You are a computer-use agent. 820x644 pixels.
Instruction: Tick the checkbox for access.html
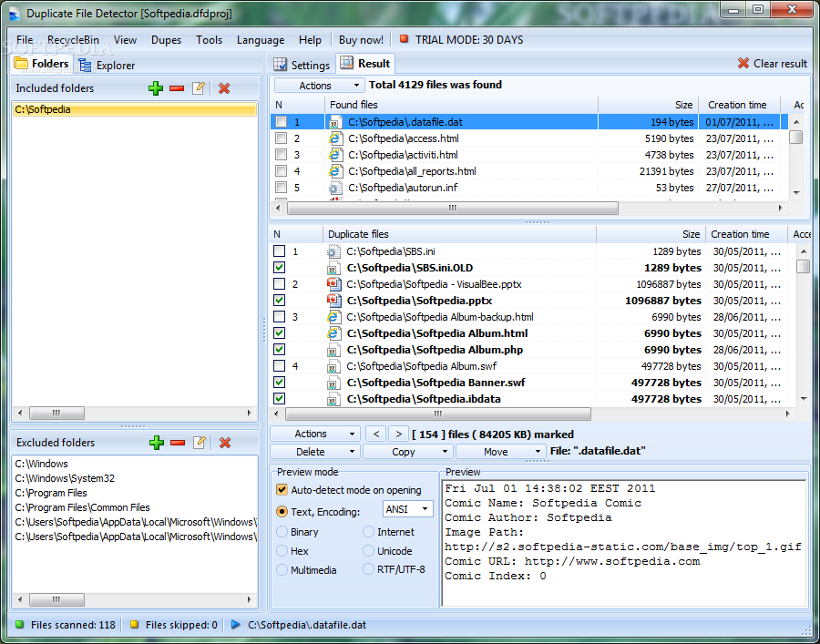coord(281,138)
